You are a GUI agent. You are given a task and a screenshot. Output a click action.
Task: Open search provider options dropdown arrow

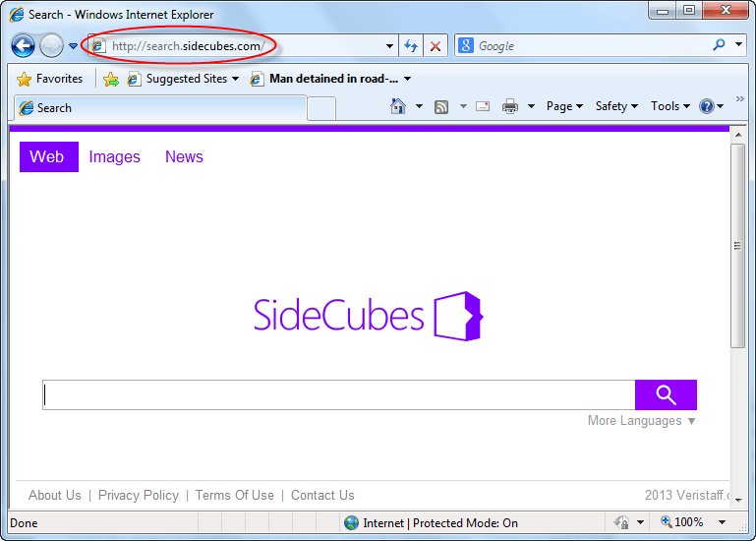click(738, 45)
